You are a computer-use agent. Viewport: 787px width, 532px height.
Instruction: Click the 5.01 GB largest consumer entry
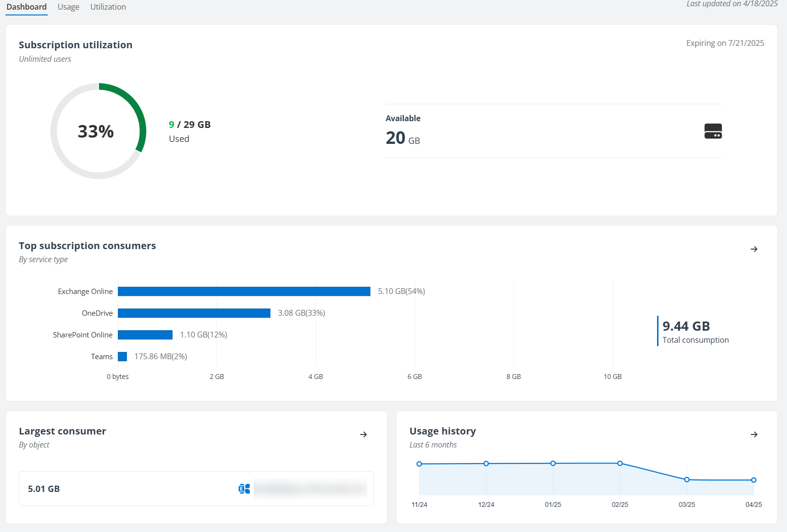43,489
